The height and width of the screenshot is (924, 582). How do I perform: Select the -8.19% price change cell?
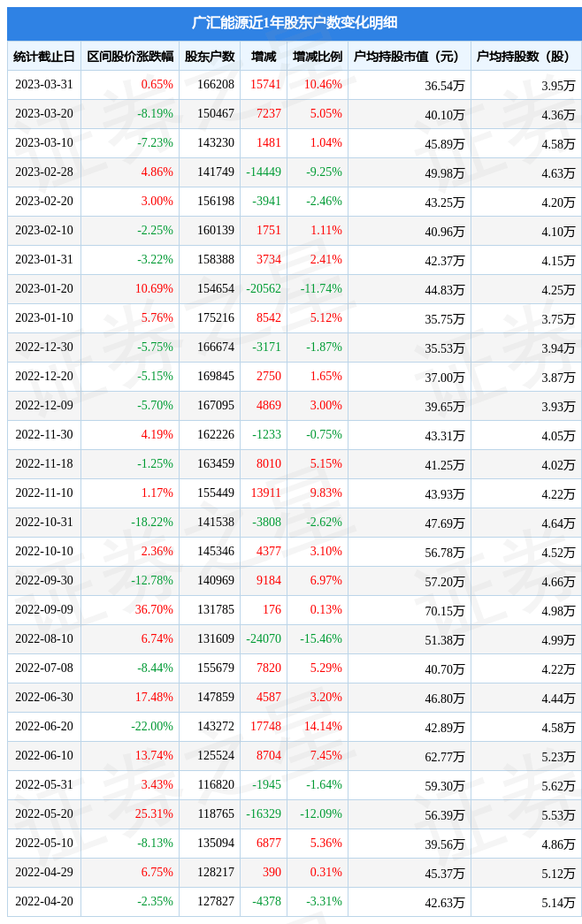(x=156, y=113)
